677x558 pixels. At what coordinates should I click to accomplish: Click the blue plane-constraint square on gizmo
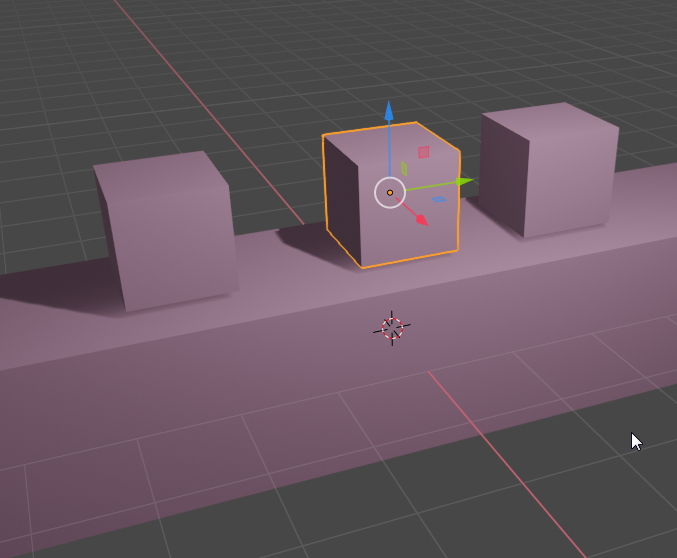click(439, 200)
